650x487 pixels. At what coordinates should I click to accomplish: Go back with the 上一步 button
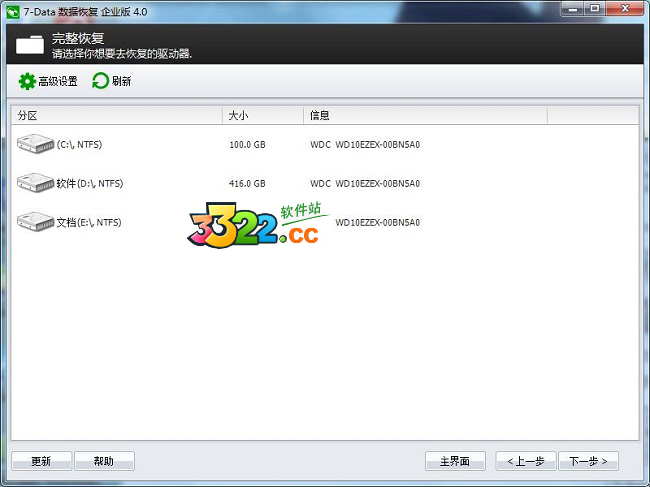click(526, 461)
